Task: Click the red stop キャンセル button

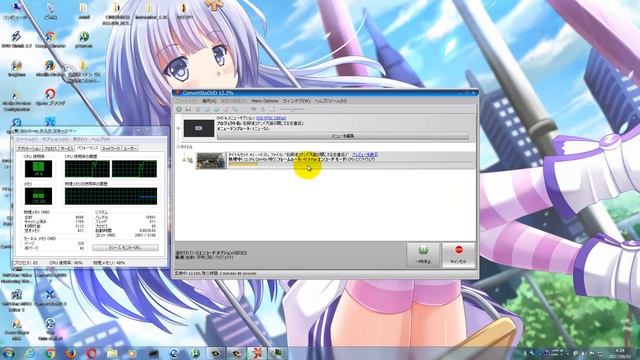Action: (459, 255)
